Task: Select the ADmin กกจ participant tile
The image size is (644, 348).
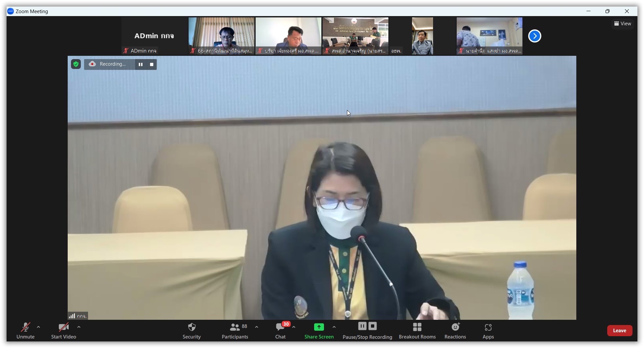Action: coord(154,36)
